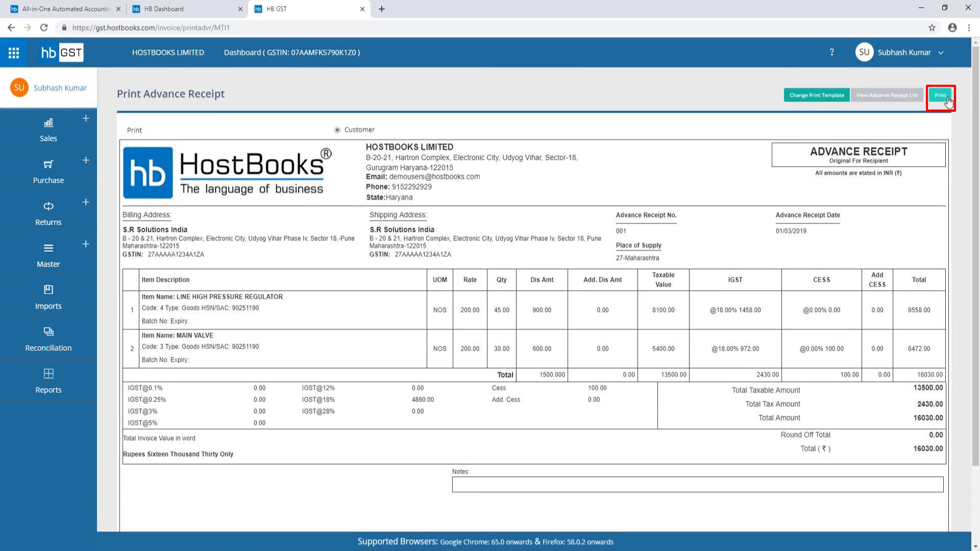Open the Purchase cart icon
The image size is (980, 551).
(x=48, y=164)
